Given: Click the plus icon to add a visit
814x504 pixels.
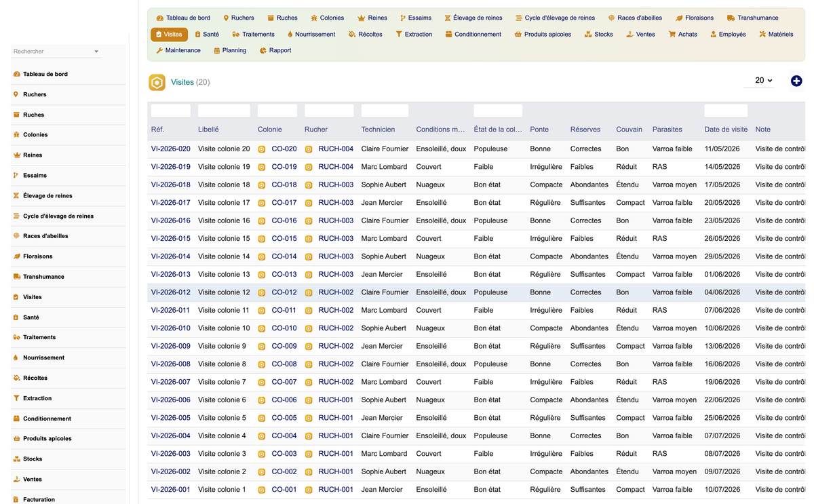Looking at the screenshot, I should [x=796, y=81].
